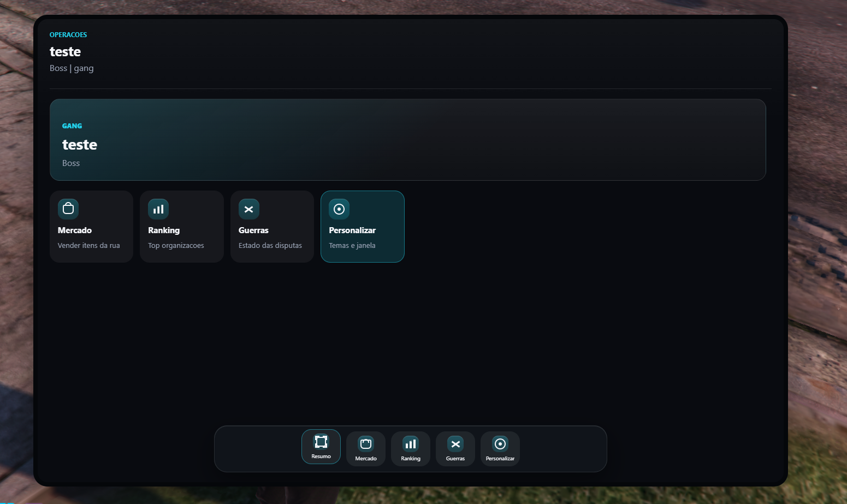Switch to Guerras tab in bottom dock
This screenshot has height=504, width=847.
pyautogui.click(x=455, y=449)
